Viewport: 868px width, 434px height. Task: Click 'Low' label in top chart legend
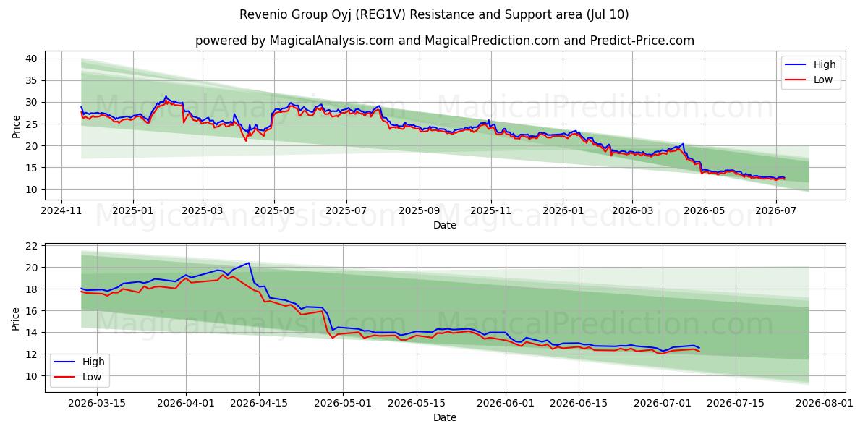tap(823, 80)
